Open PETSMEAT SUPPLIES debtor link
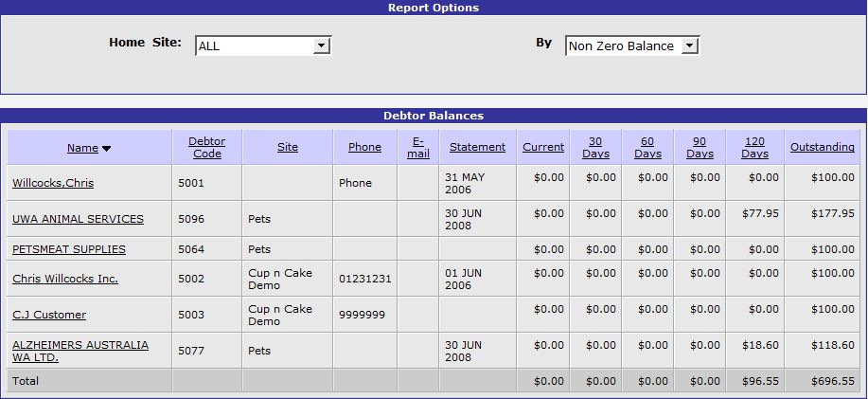868x399 pixels. (x=68, y=249)
